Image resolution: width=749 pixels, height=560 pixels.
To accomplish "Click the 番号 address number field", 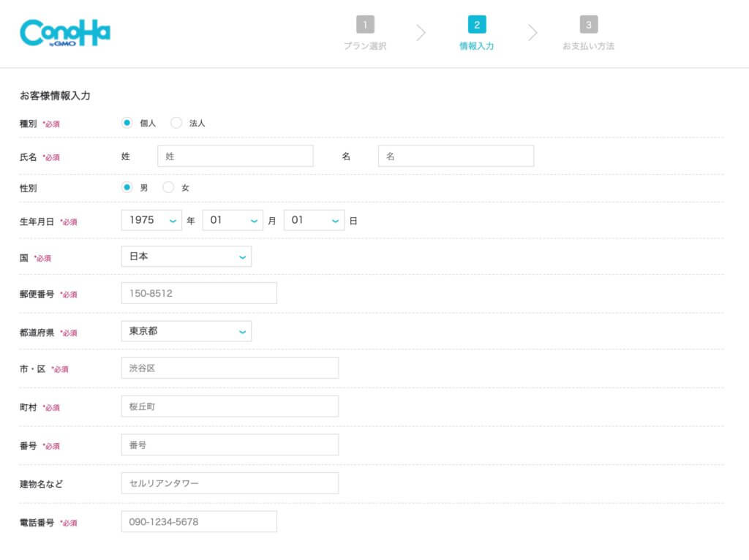I will point(230,445).
